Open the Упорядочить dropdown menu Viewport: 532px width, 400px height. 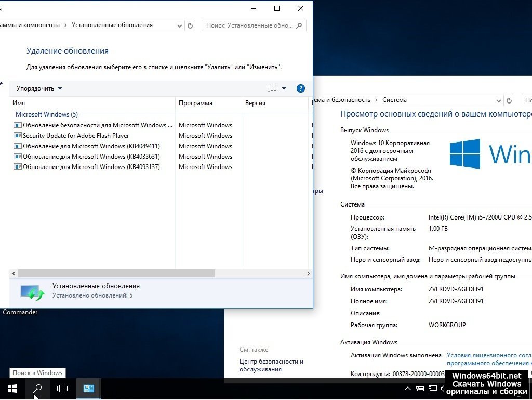point(39,88)
